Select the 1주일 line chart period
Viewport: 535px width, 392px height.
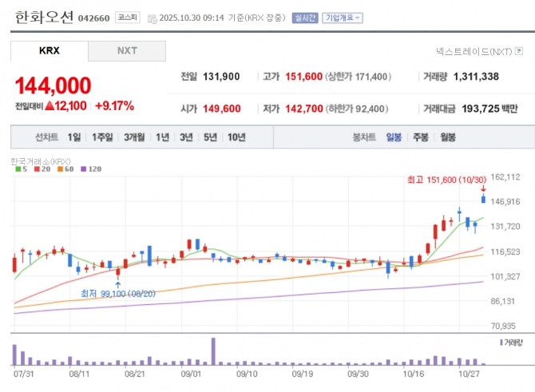102,137
